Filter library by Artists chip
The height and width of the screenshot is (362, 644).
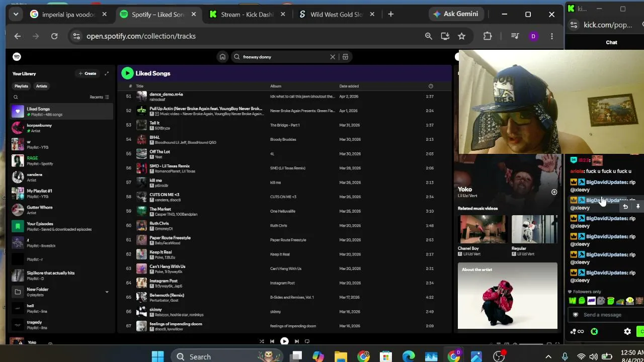(42, 86)
